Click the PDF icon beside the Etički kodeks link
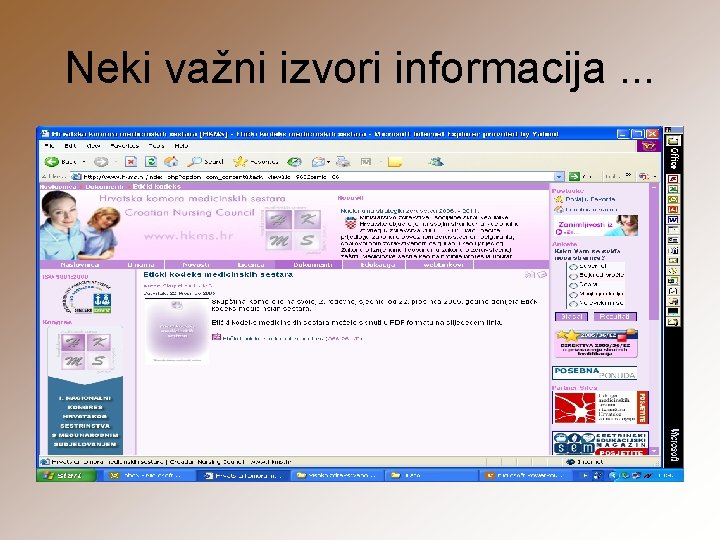Screen dimensions: 720x540 pos(216,337)
